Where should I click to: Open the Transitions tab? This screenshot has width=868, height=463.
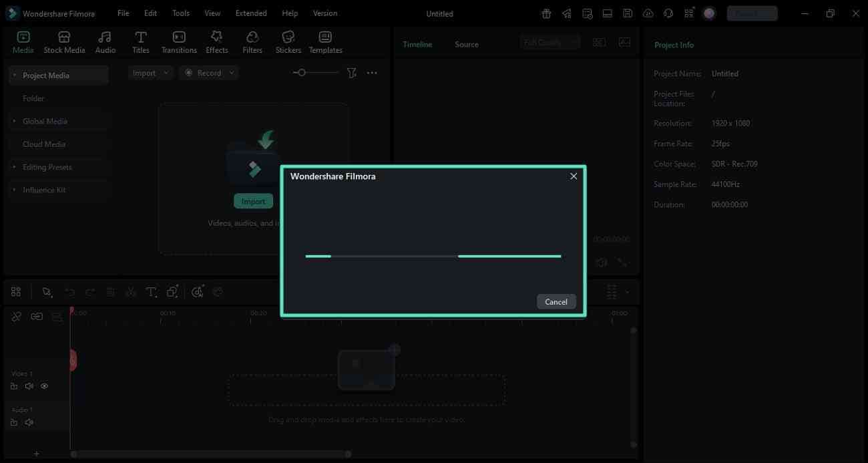click(179, 42)
